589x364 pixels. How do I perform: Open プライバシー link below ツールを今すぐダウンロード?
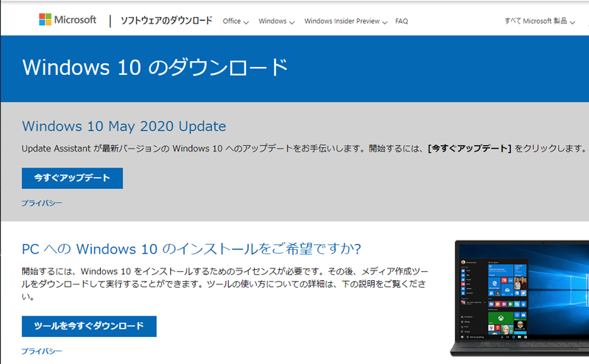tap(42, 351)
